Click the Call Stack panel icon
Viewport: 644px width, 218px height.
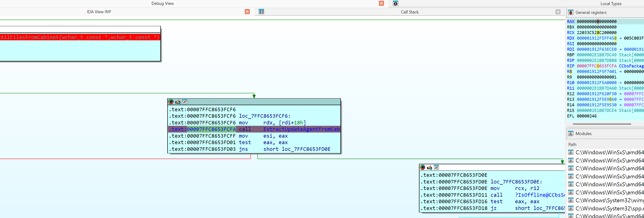click(x=261, y=12)
